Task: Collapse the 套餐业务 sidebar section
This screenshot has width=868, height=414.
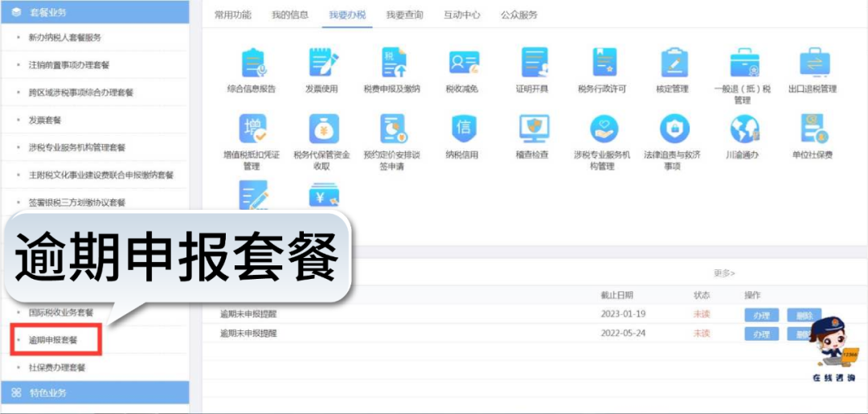Action: (95, 11)
